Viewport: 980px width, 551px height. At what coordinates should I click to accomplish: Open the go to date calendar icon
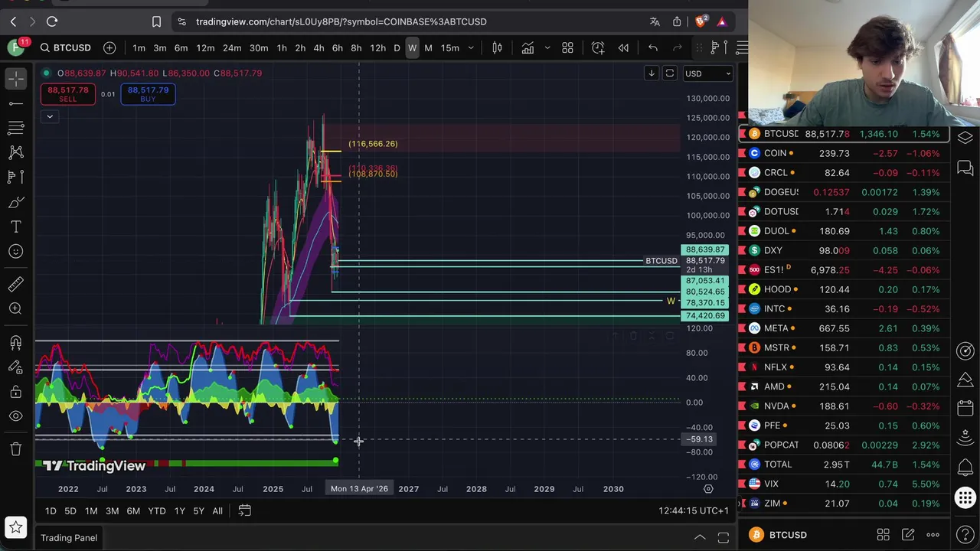(x=244, y=510)
